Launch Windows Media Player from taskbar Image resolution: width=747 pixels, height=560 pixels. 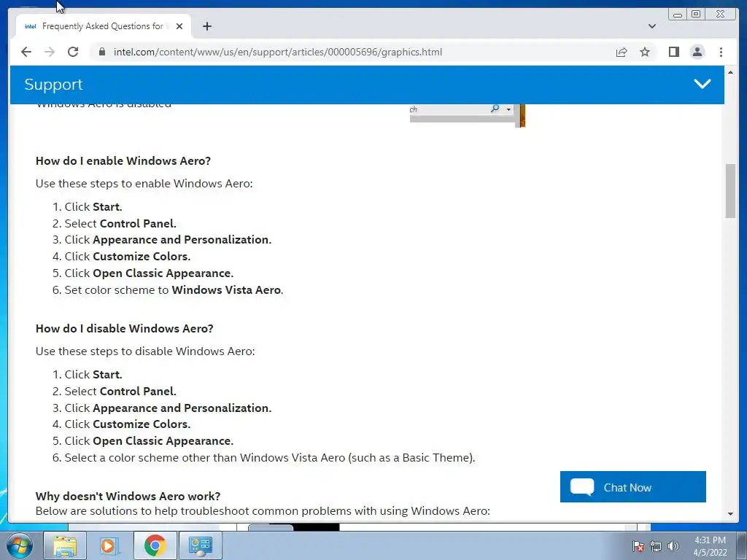109,545
